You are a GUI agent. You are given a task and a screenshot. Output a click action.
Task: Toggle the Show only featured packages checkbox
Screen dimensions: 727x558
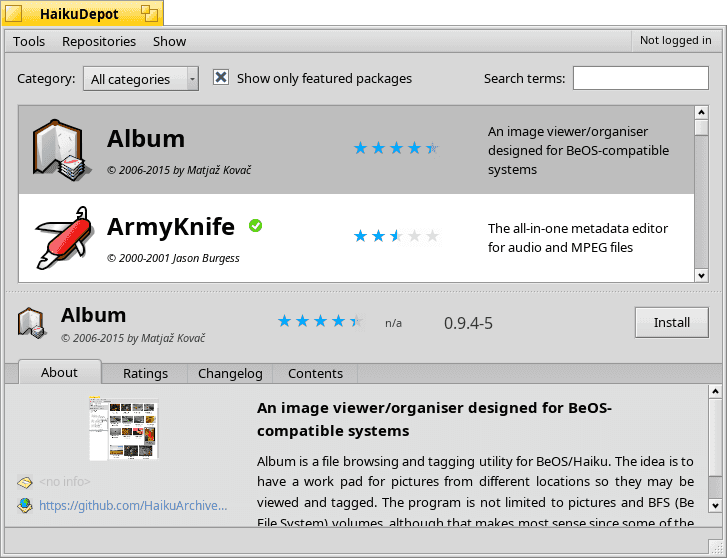pyautogui.click(x=221, y=78)
